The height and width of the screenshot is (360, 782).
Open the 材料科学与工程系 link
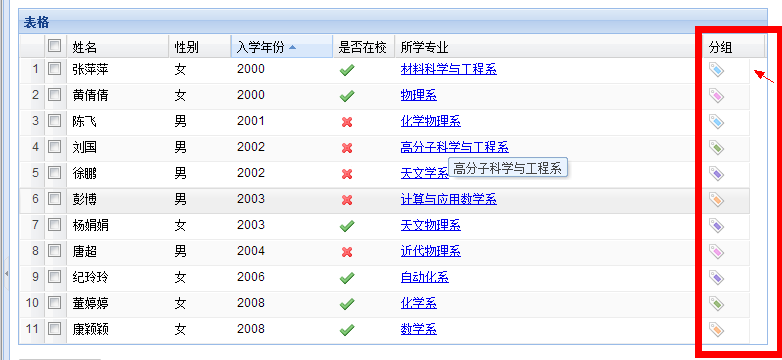point(449,69)
